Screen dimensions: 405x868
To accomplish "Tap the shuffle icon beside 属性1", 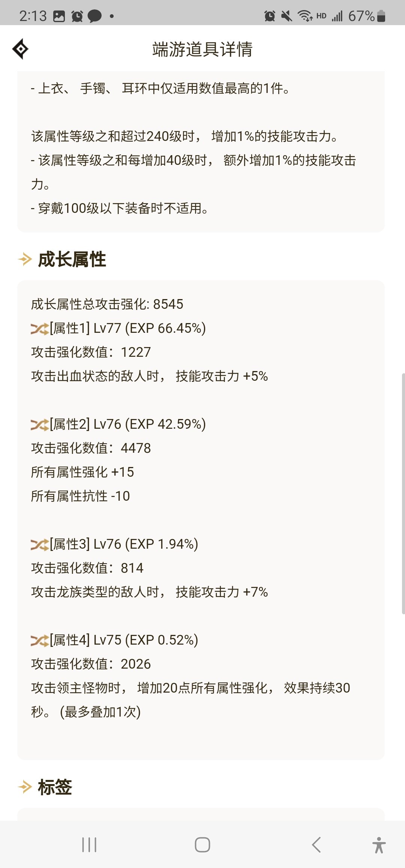I will click(40, 329).
